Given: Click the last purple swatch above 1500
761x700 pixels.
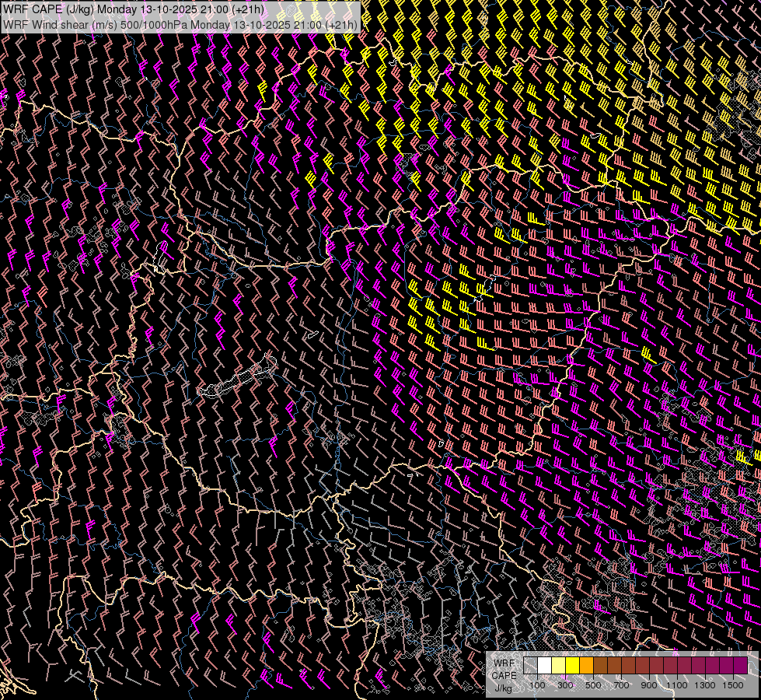Looking at the screenshot, I should tap(741, 665).
